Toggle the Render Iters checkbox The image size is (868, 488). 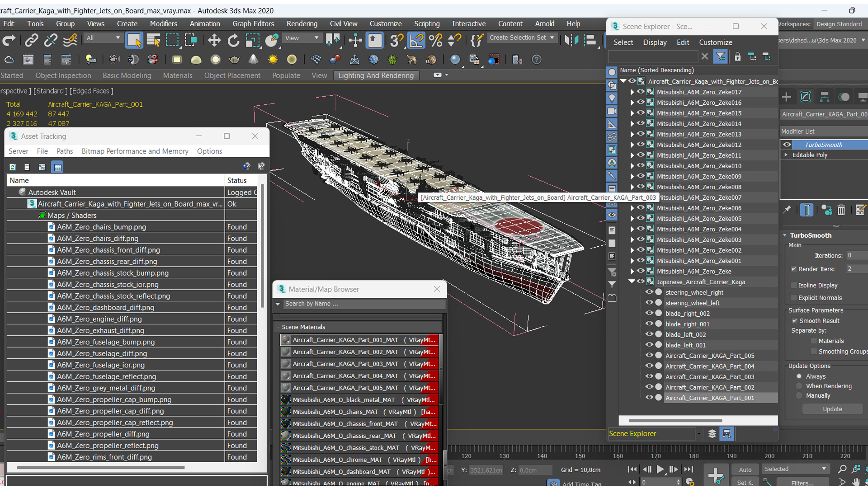[793, 269]
